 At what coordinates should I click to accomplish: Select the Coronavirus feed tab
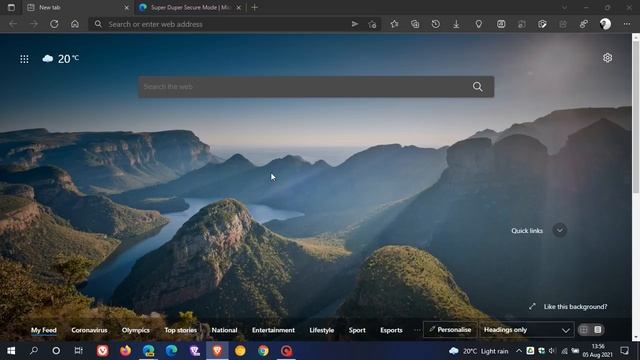(89, 330)
